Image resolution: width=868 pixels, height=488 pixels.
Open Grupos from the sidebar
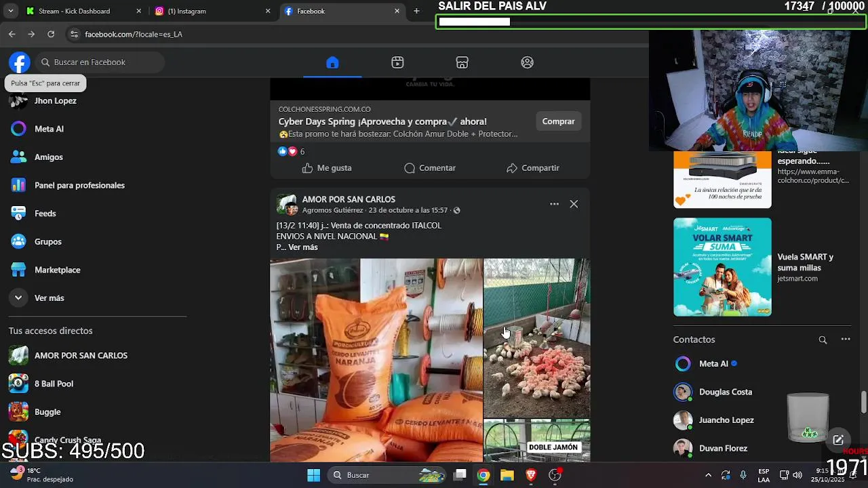click(48, 241)
